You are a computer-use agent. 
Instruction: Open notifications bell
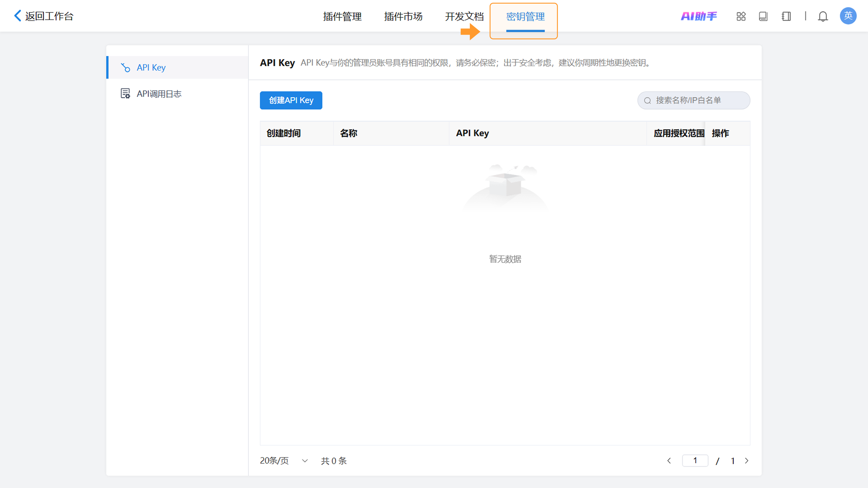point(823,16)
